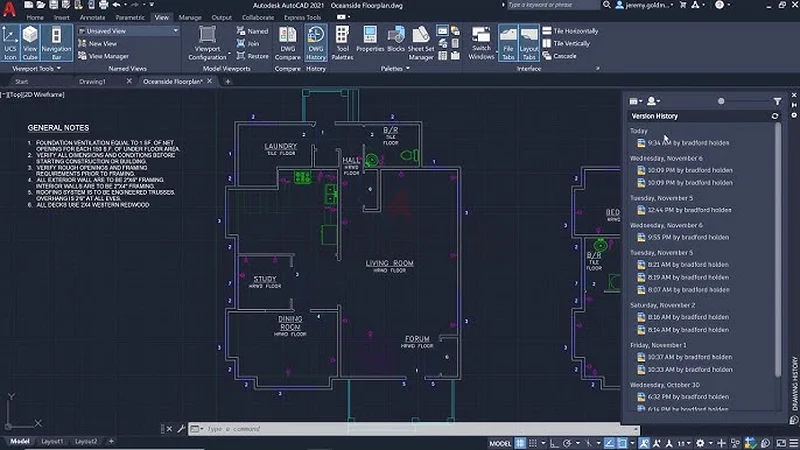Viewport: 800px width, 450px height.
Task: Click Cascade windows
Action: click(x=560, y=56)
